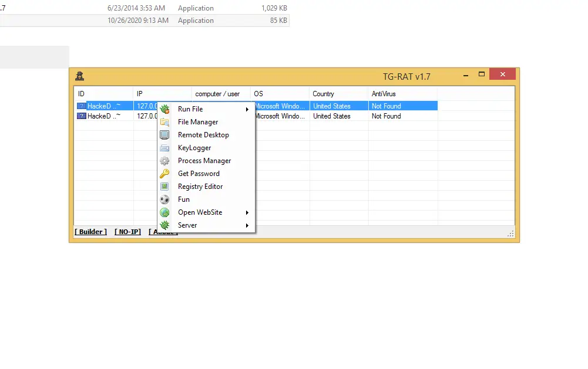Choose Registry Editor from the context menu
Viewport: 588px width, 369px height.
(x=200, y=187)
